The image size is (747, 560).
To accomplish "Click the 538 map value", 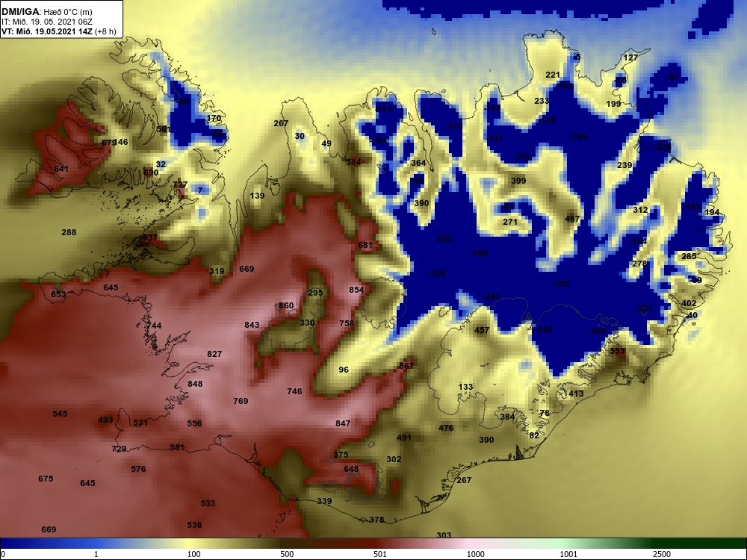I will point(194,525).
